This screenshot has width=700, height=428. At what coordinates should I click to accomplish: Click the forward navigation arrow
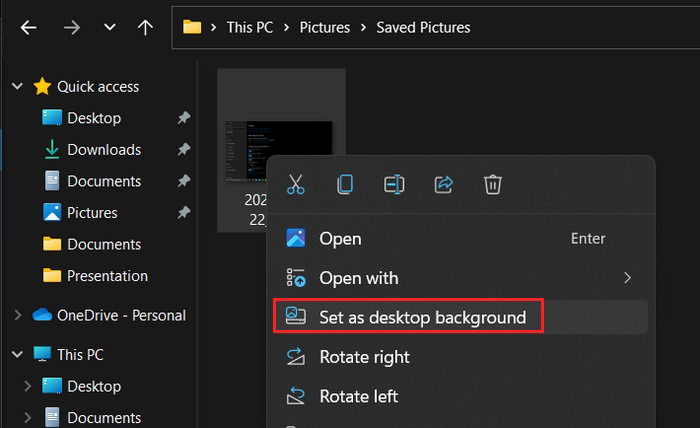71,28
